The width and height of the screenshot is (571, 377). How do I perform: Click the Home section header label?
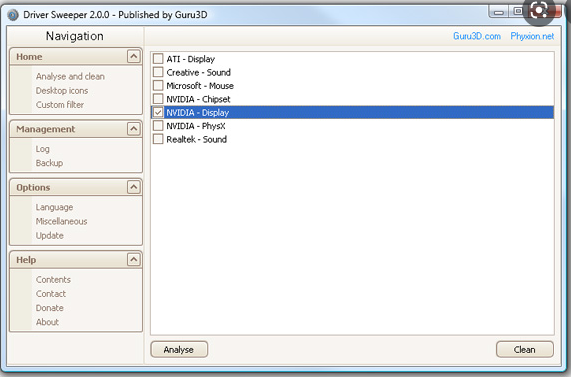[x=29, y=57]
